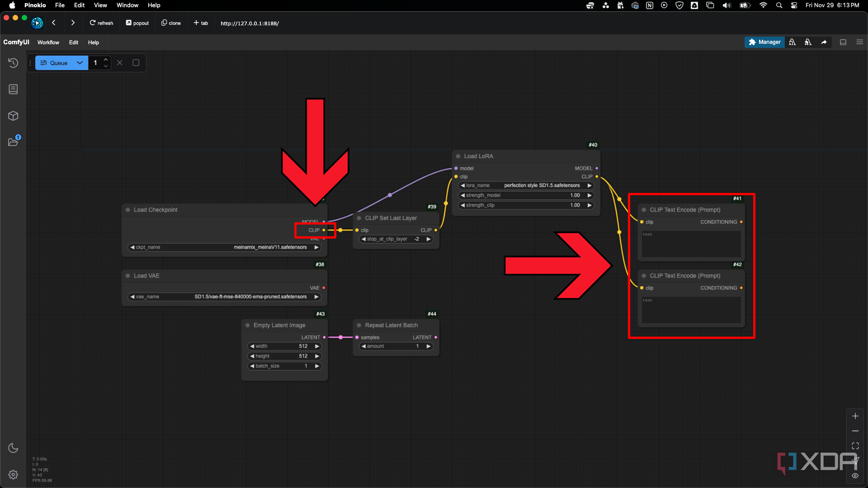The image size is (868, 488).
Task: Click the batch count field showing 1
Action: click(x=95, y=63)
